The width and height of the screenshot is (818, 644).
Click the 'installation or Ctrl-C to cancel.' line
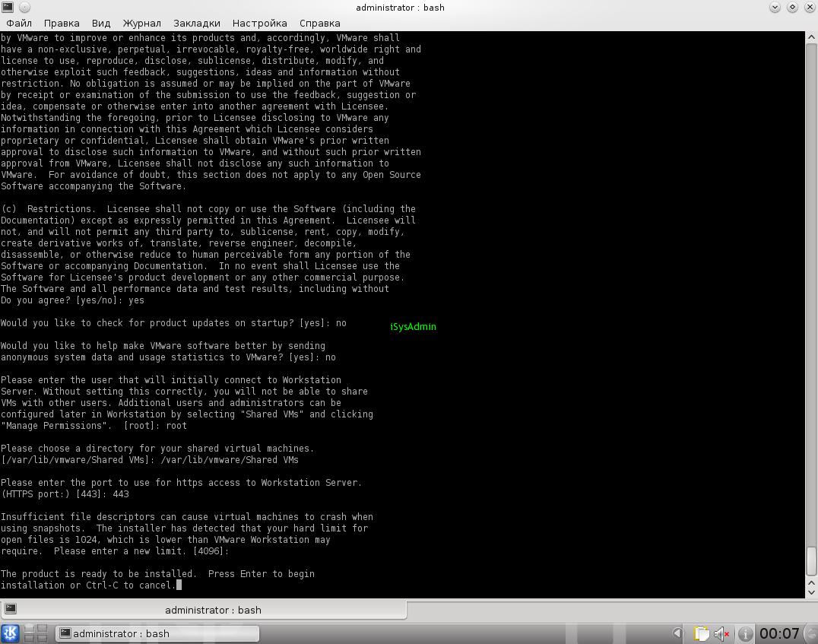click(x=89, y=585)
